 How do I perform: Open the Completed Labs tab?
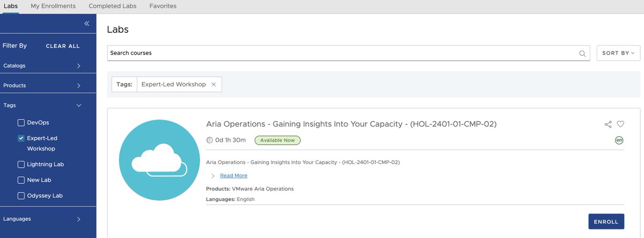(x=112, y=6)
